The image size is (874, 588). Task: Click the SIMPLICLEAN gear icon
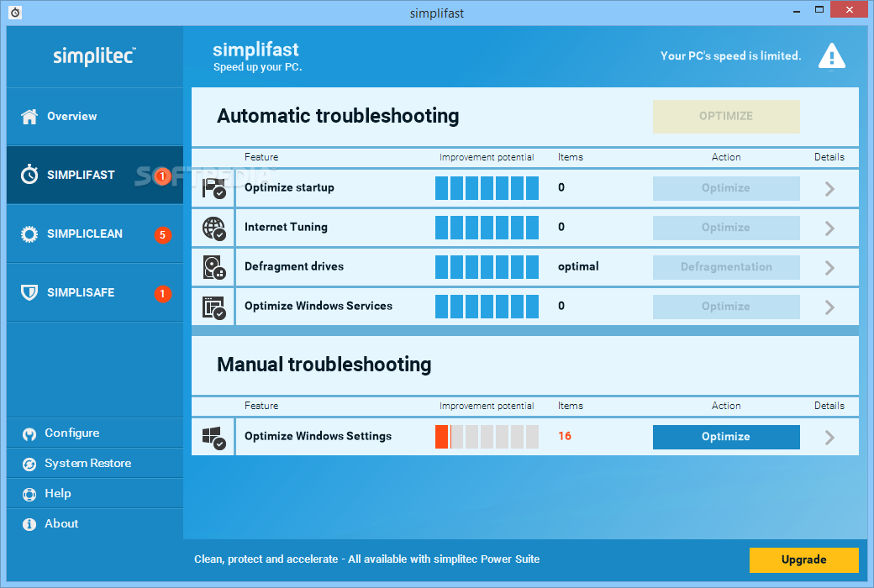click(29, 234)
